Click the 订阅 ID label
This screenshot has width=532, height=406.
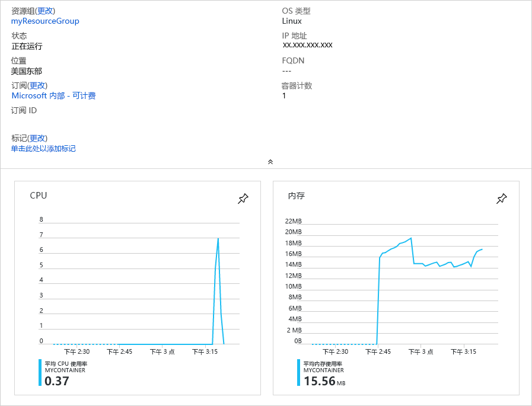click(x=24, y=111)
